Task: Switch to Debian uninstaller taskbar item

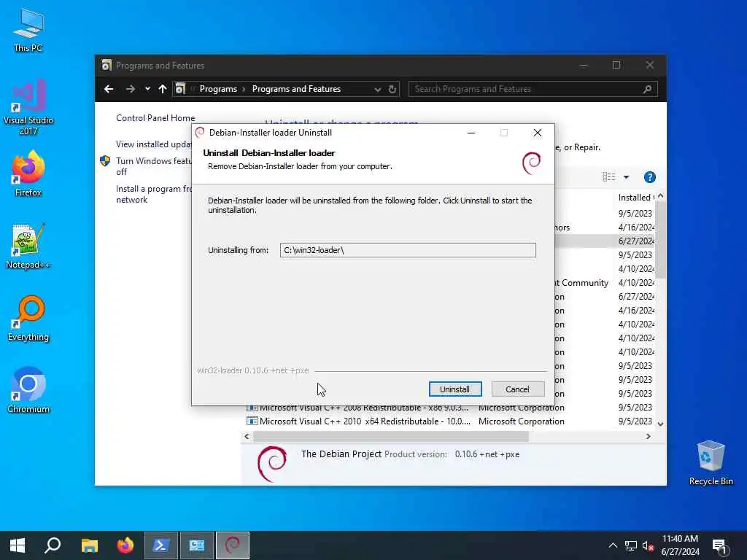Action: point(233,545)
